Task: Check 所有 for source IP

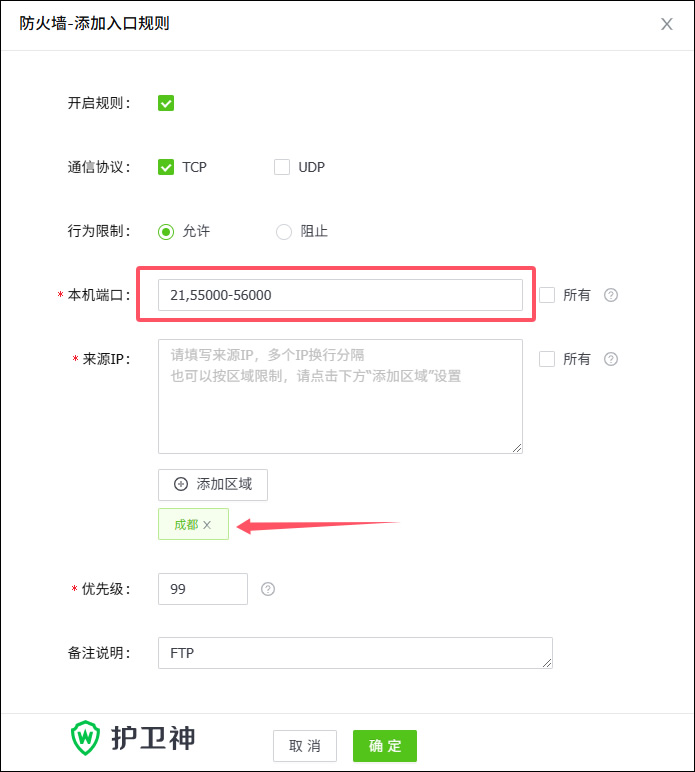Action: pyautogui.click(x=547, y=359)
